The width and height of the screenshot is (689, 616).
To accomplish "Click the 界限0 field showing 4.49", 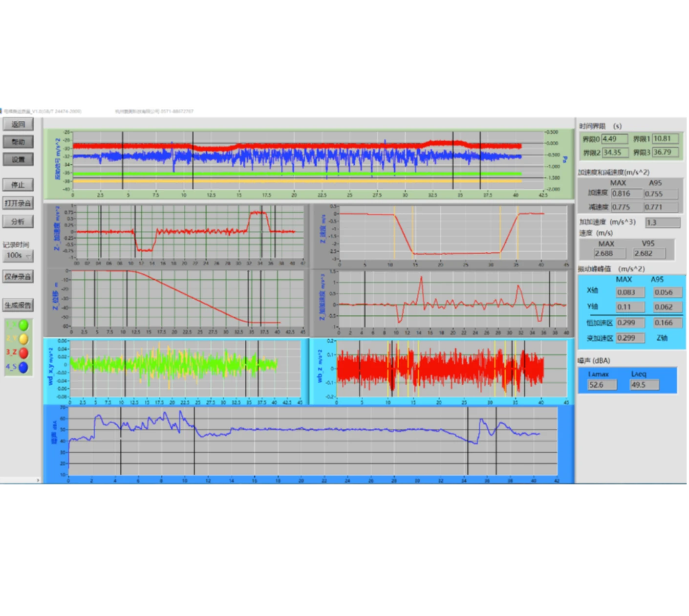I will [615, 139].
